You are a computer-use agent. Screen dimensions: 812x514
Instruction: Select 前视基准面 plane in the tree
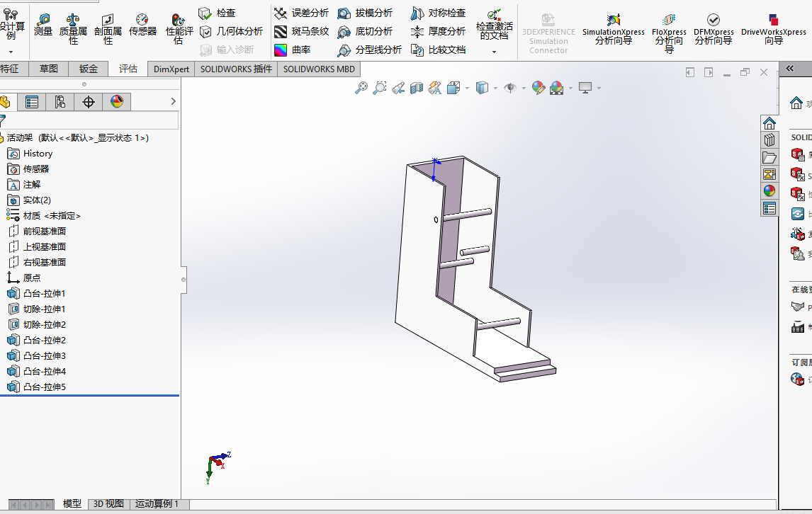37,232
